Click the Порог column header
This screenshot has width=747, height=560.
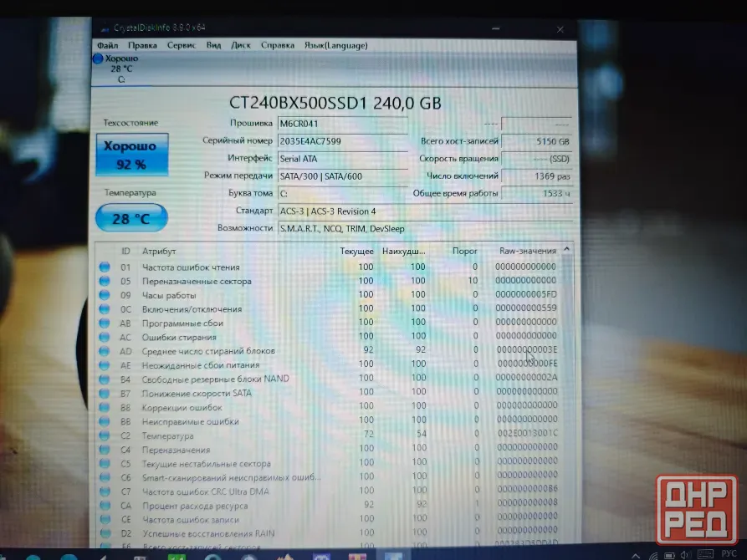464,251
